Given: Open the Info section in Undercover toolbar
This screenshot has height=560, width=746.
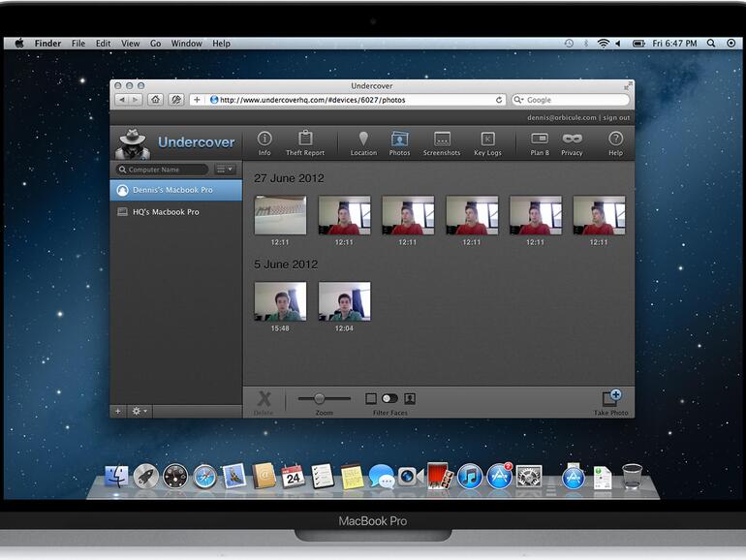Looking at the screenshot, I should pos(264,143).
